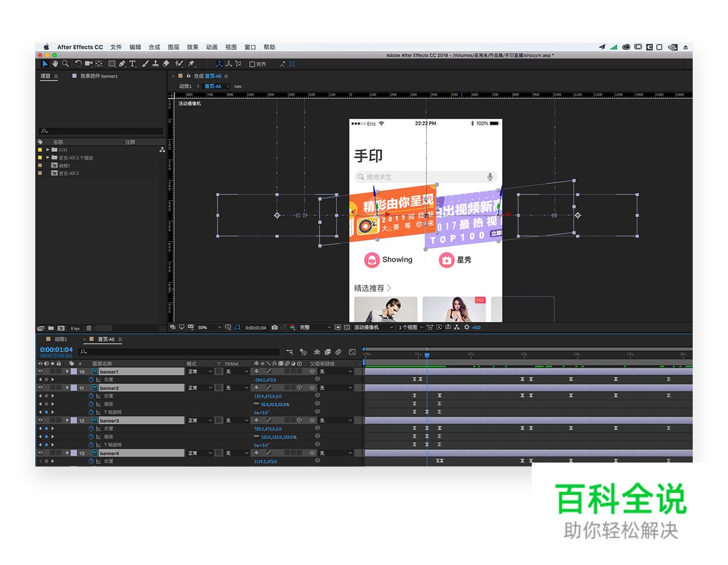Toggle the stopwatch for banner1 位置
Screen dimensions: 728x565
tap(91, 380)
